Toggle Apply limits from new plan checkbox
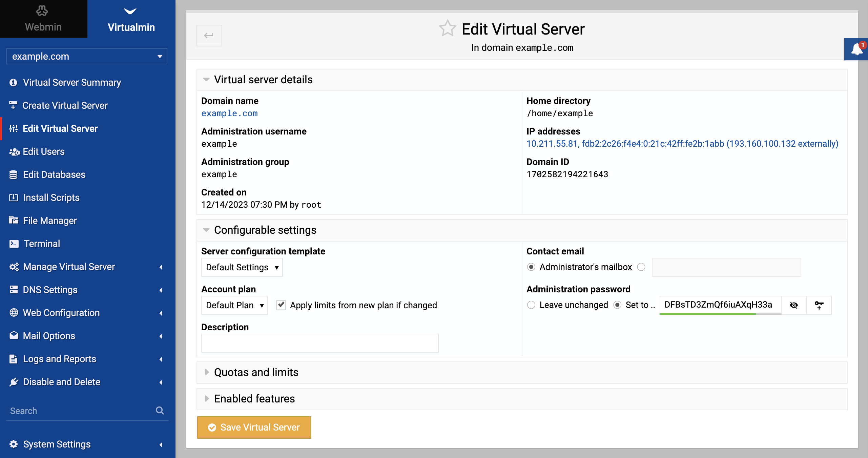This screenshot has width=868, height=458. [281, 305]
